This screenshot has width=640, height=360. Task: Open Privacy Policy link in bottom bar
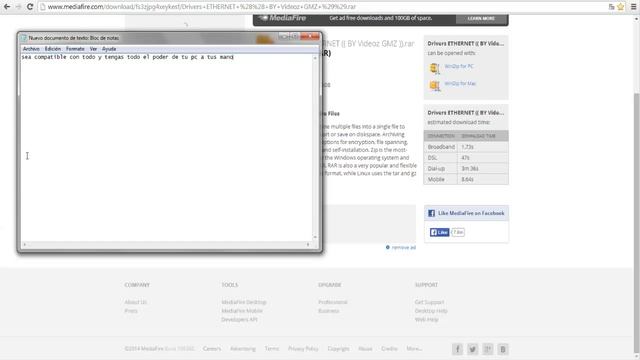(303, 349)
